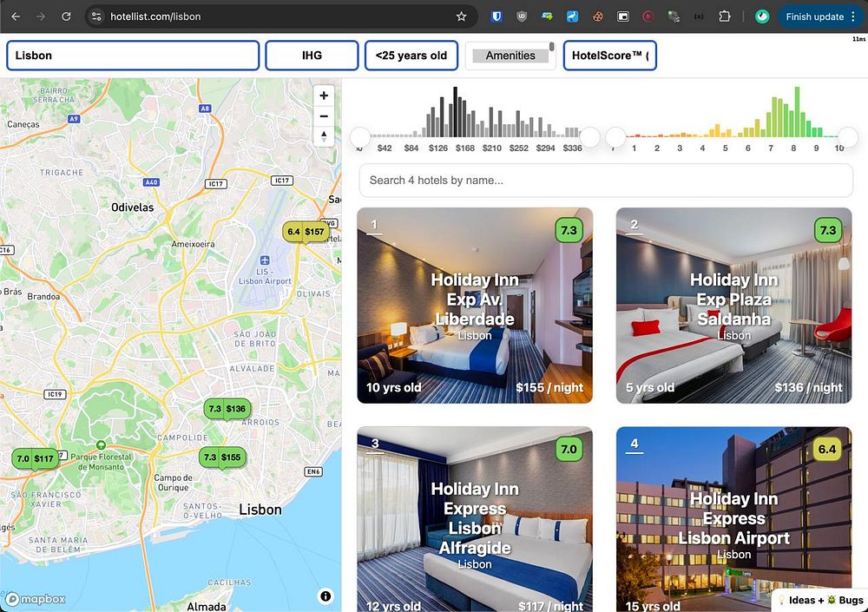868x612 pixels.
Task: Click $155 / night price text
Action: (549, 388)
